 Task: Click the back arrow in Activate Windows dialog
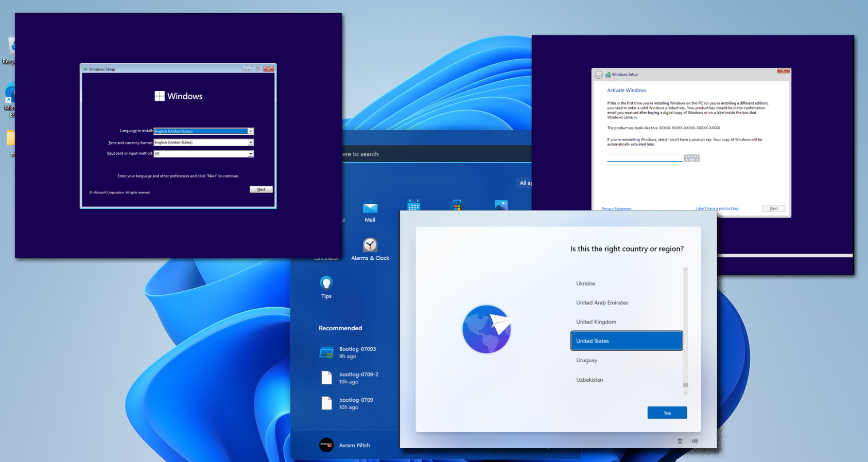coord(599,75)
